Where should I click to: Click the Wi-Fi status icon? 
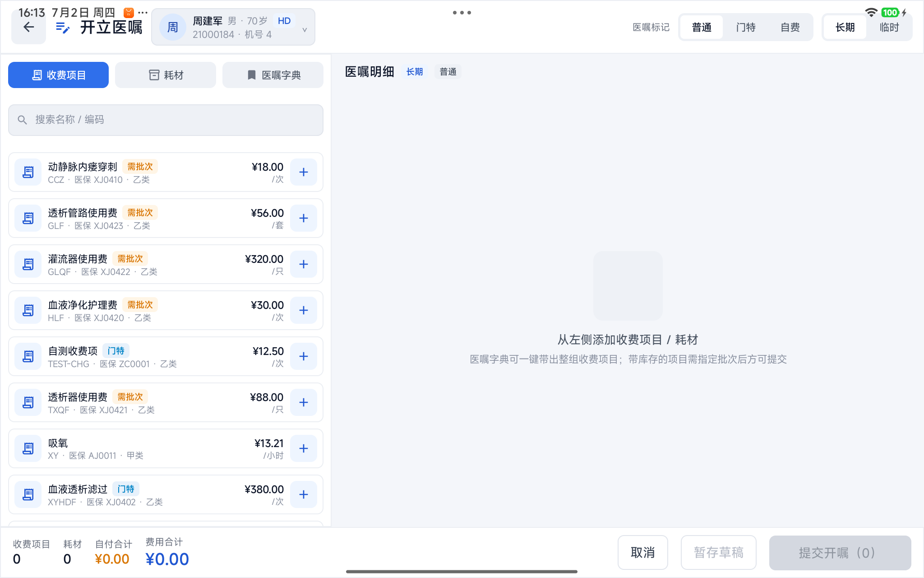coord(871,12)
